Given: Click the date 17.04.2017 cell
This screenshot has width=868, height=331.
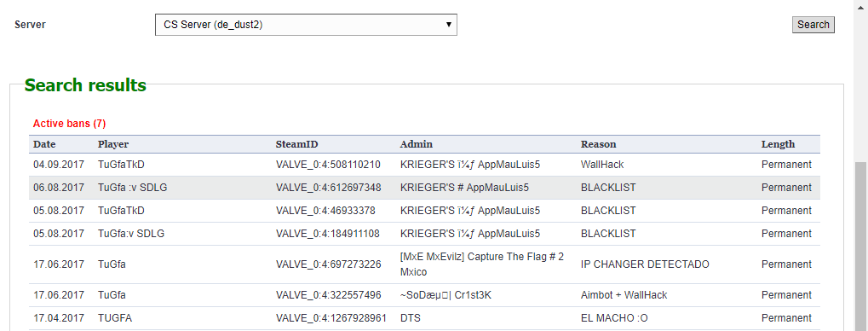Looking at the screenshot, I should (59, 318).
